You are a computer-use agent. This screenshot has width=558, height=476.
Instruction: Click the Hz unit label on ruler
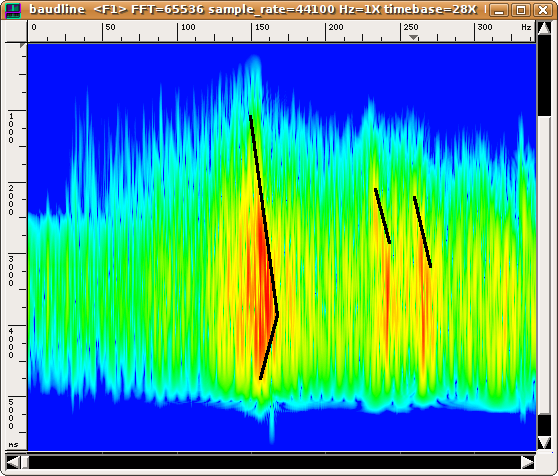(x=526, y=27)
